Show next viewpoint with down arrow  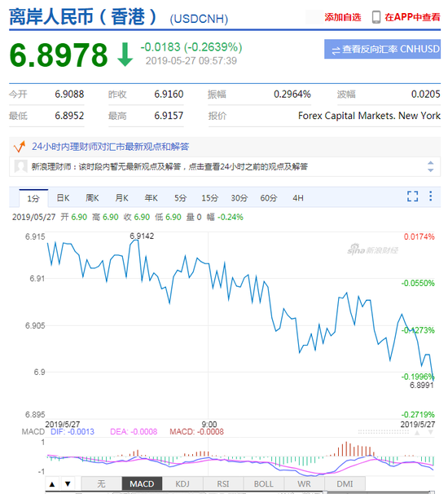pyautogui.click(x=430, y=170)
